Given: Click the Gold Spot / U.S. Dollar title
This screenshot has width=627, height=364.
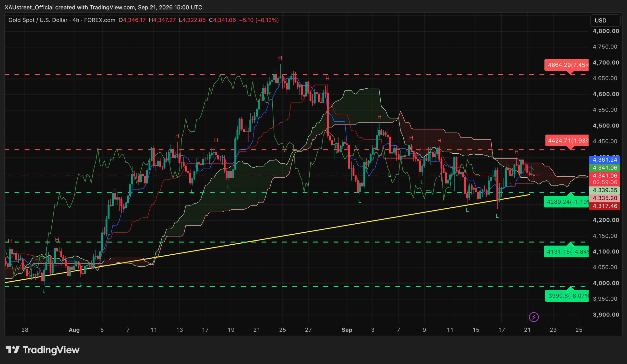Looking at the screenshot, I should (38, 20).
